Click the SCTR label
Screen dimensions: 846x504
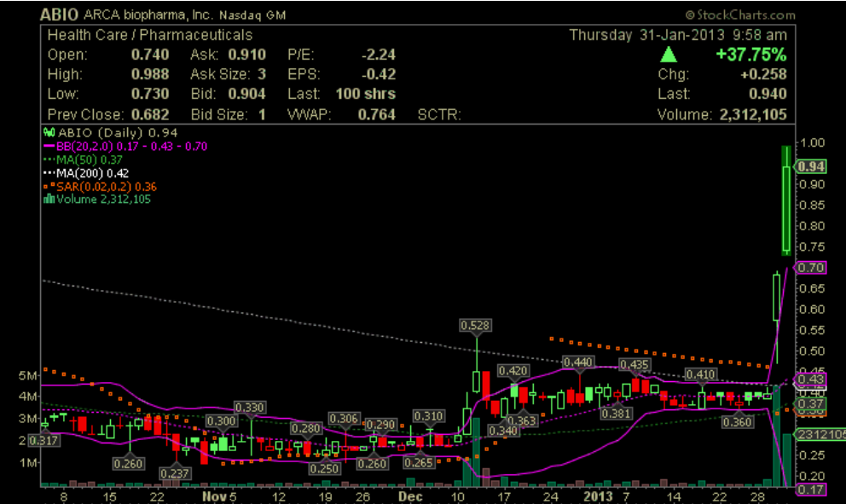point(439,114)
